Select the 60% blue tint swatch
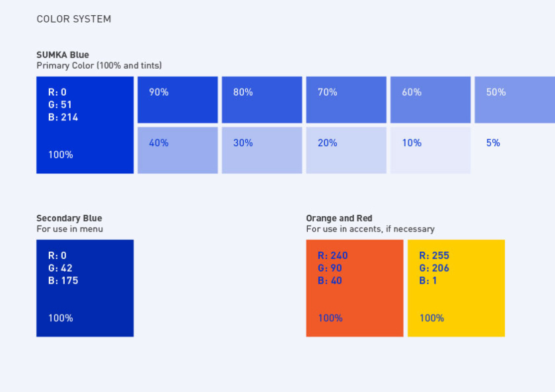 430,100
